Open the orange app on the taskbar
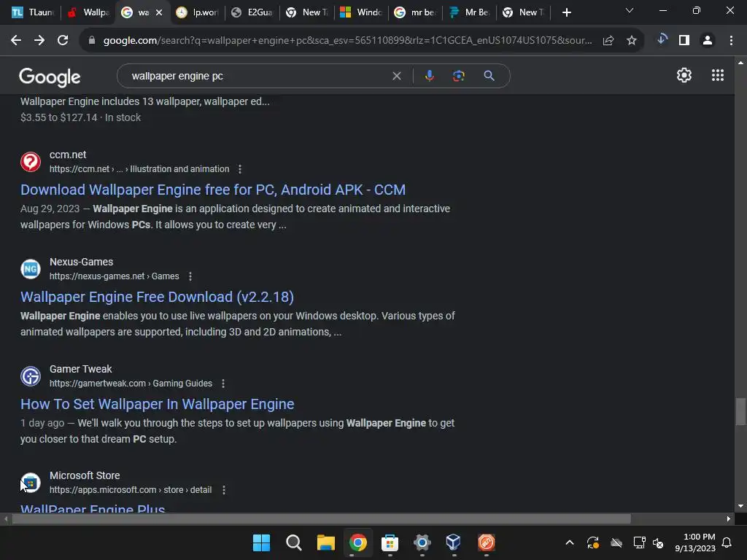 (487, 542)
